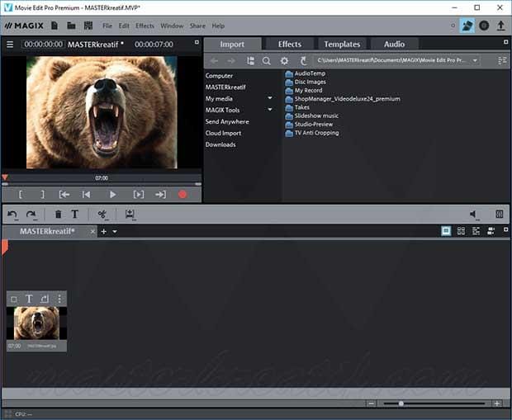Click the insert mode icon

[130, 215]
